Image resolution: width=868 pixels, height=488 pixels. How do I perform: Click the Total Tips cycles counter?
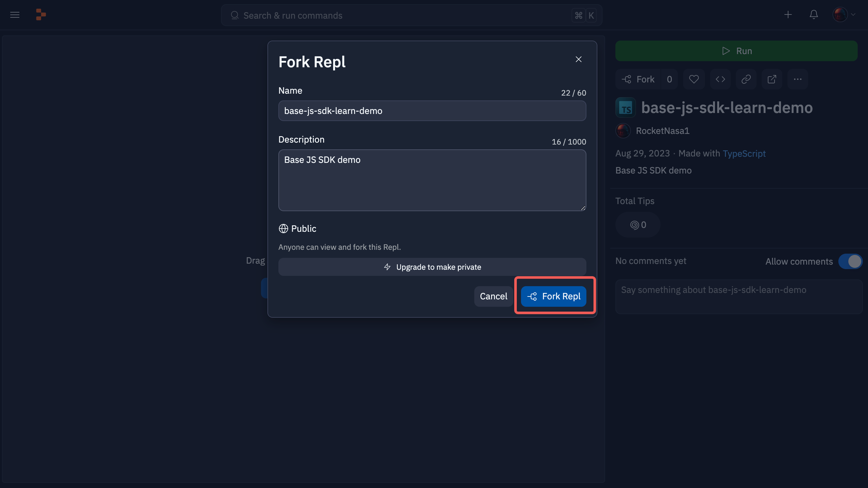pos(638,225)
